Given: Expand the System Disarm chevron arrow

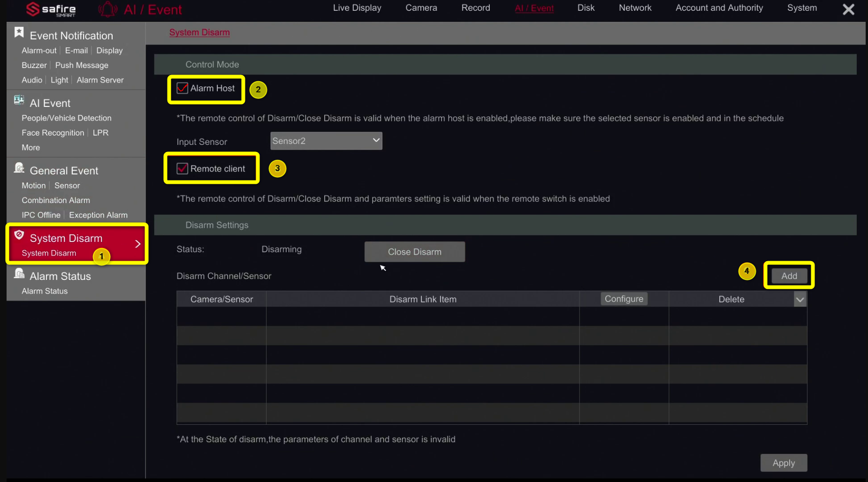Looking at the screenshot, I should pos(137,244).
